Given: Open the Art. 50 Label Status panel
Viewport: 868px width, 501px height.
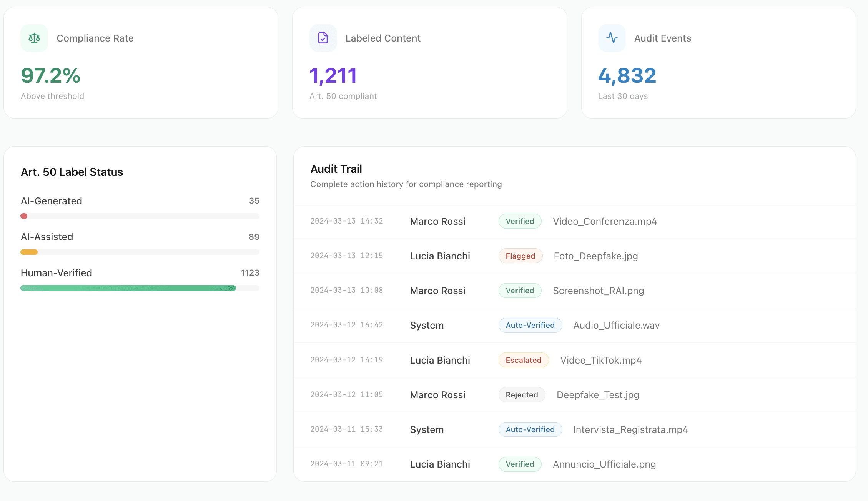Looking at the screenshot, I should click(72, 172).
